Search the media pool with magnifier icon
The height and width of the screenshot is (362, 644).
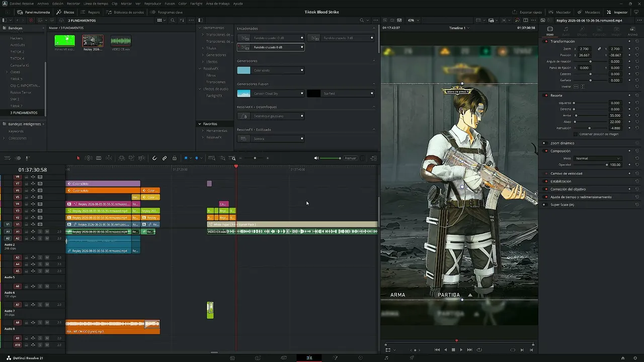(x=173, y=20)
